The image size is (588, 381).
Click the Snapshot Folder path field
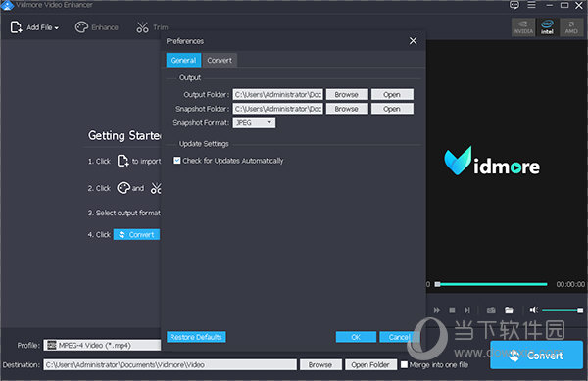pos(278,109)
